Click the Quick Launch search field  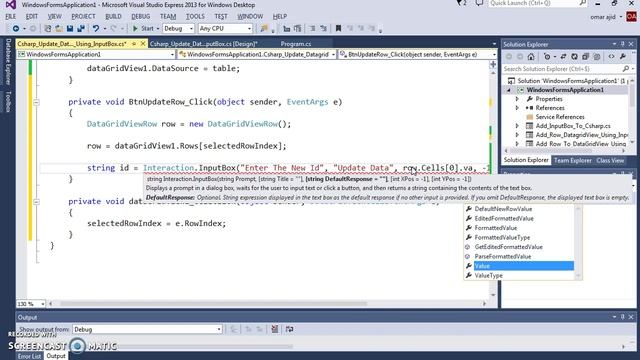538,3
